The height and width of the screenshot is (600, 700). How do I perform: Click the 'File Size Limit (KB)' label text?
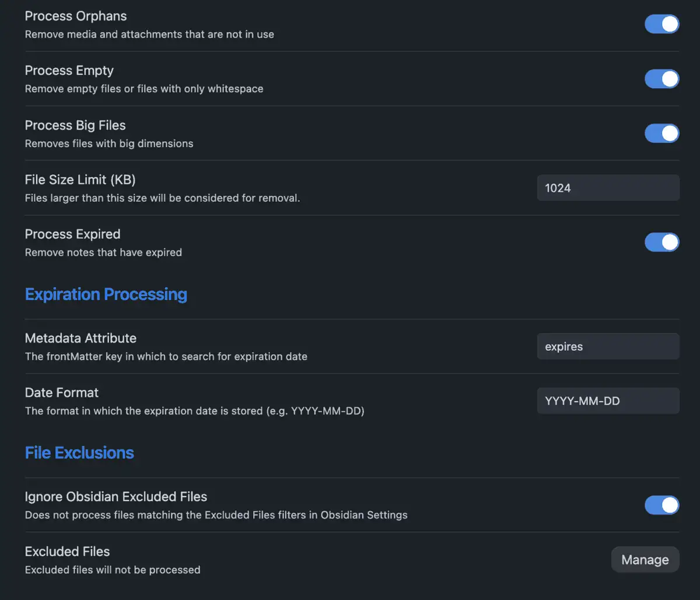(80, 180)
